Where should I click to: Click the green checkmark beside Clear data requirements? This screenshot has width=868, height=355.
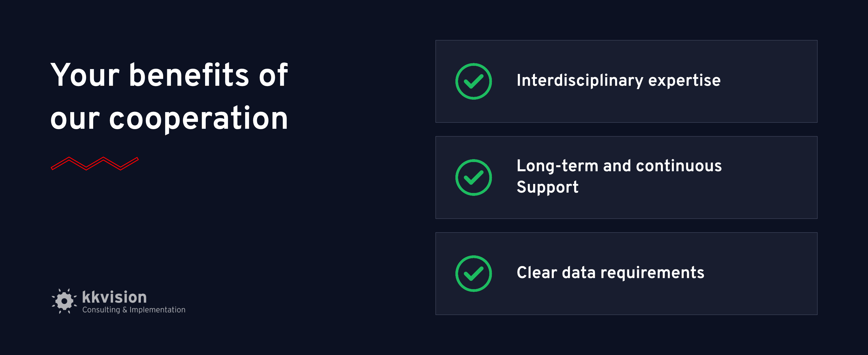click(x=473, y=274)
